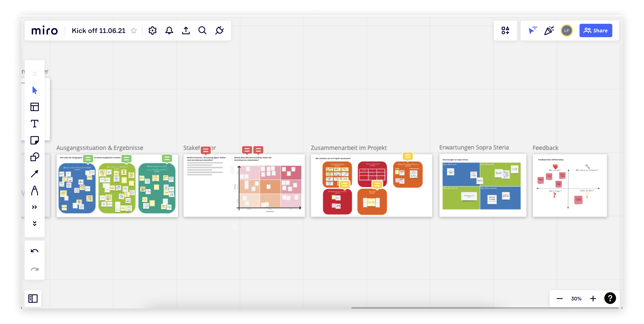Click the Share button
The image size is (644, 324).
click(596, 31)
